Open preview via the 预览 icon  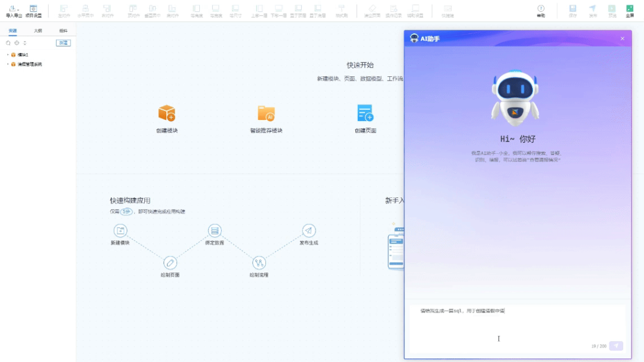coord(611,10)
